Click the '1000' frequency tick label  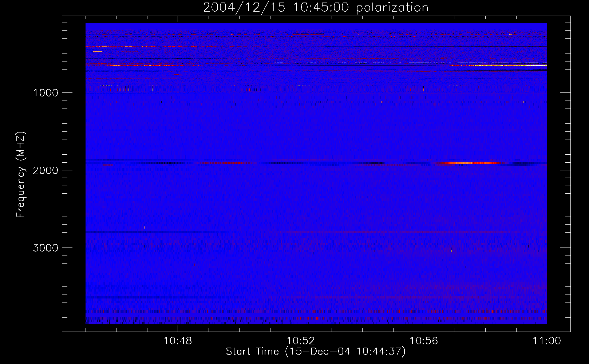[46, 93]
